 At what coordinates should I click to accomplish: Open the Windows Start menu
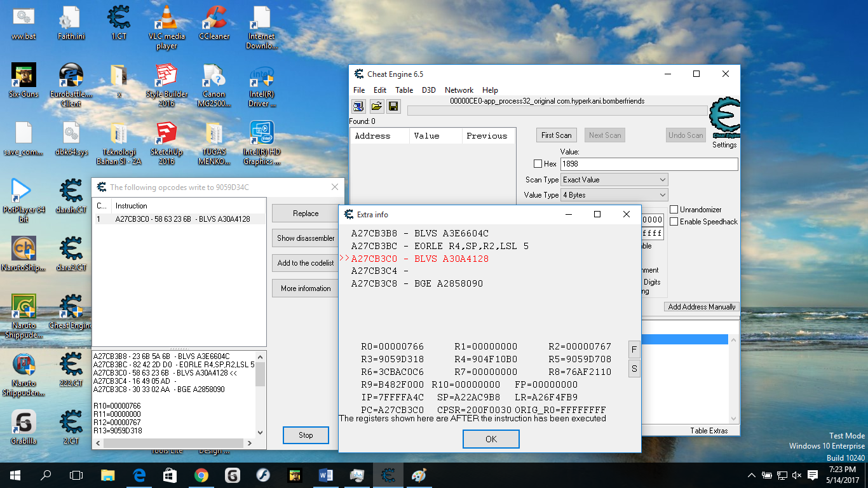click(15, 475)
